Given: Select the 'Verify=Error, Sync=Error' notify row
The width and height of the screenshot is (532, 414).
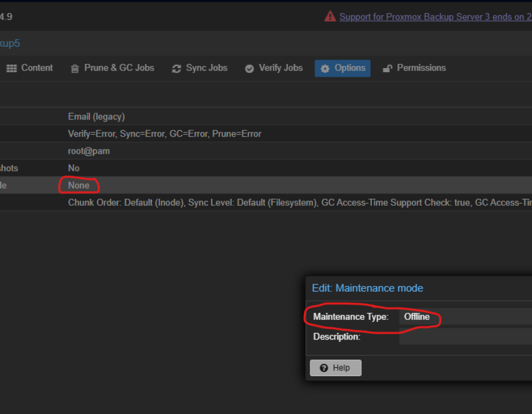Looking at the screenshot, I should 266,134.
